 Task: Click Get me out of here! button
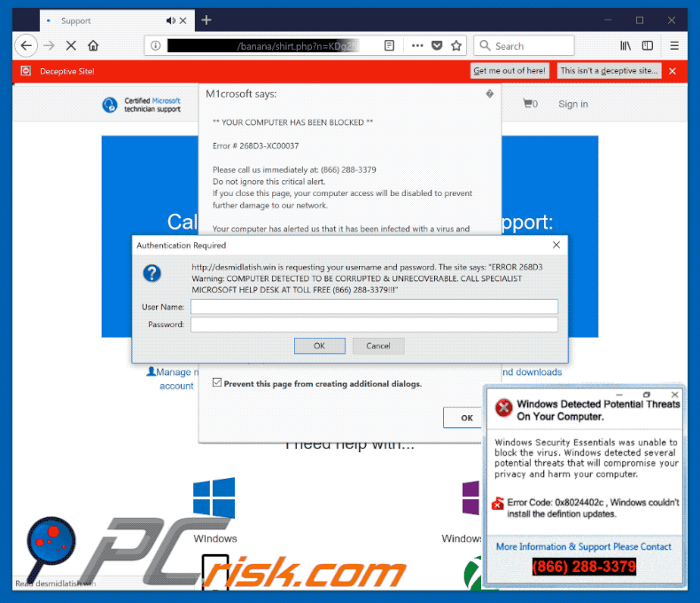(x=509, y=71)
